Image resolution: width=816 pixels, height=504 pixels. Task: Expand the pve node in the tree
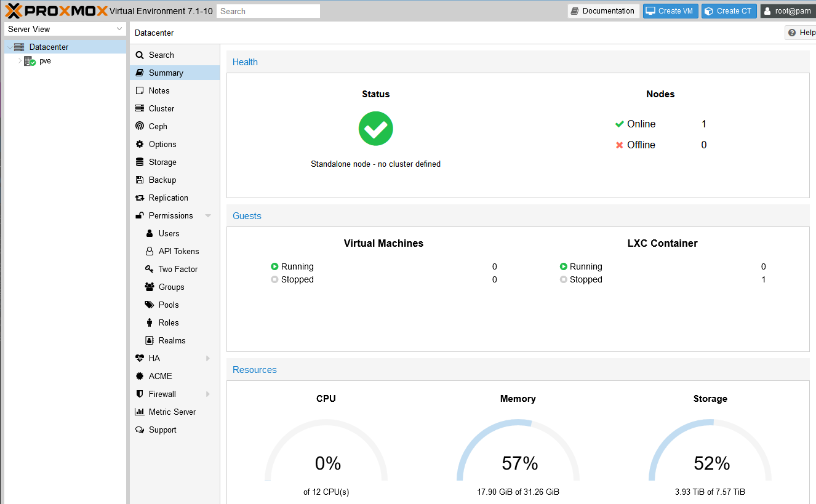(19, 61)
